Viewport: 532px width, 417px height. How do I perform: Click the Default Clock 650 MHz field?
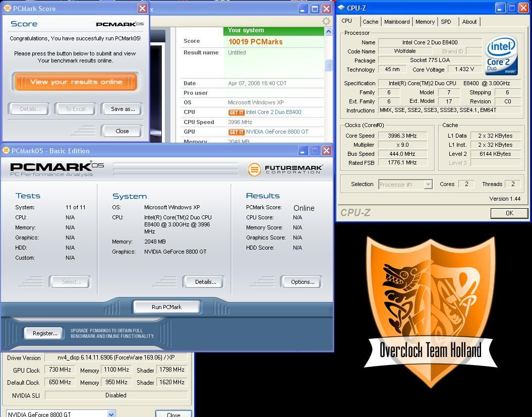(60, 382)
